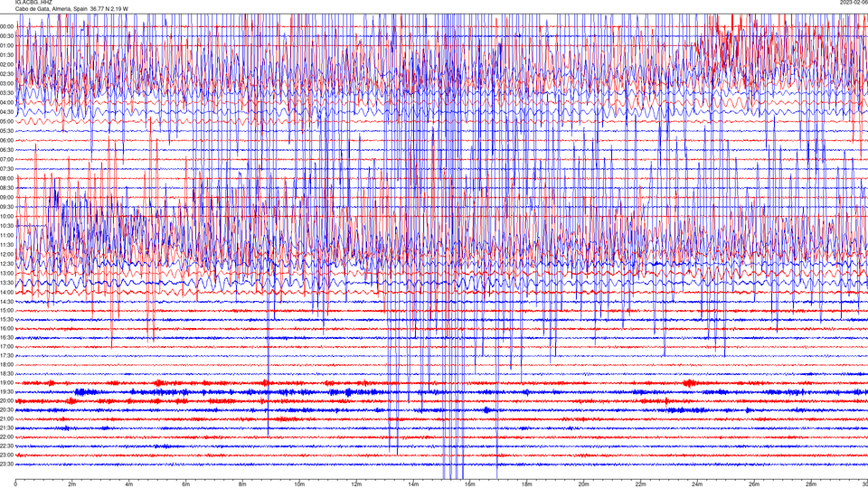
Task: Click the "6m" minute axis label
Action: [186, 484]
